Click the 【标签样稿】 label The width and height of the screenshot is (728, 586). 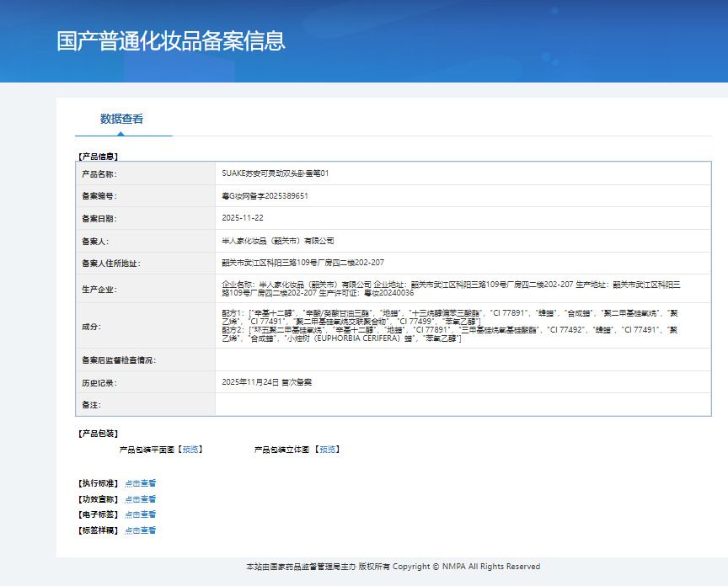coord(98,530)
